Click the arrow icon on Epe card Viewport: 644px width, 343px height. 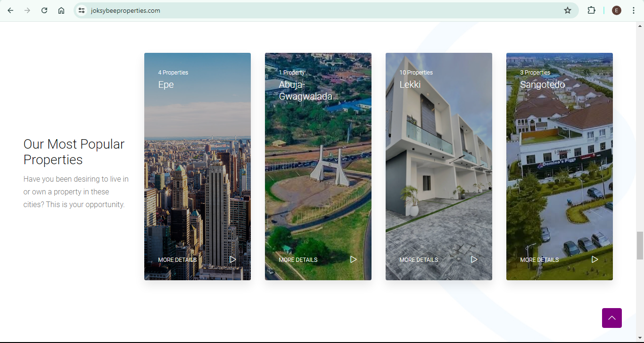[233, 259]
